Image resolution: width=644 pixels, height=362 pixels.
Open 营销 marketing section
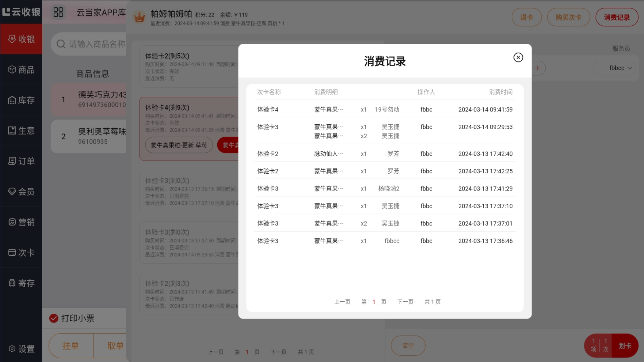tap(21, 222)
